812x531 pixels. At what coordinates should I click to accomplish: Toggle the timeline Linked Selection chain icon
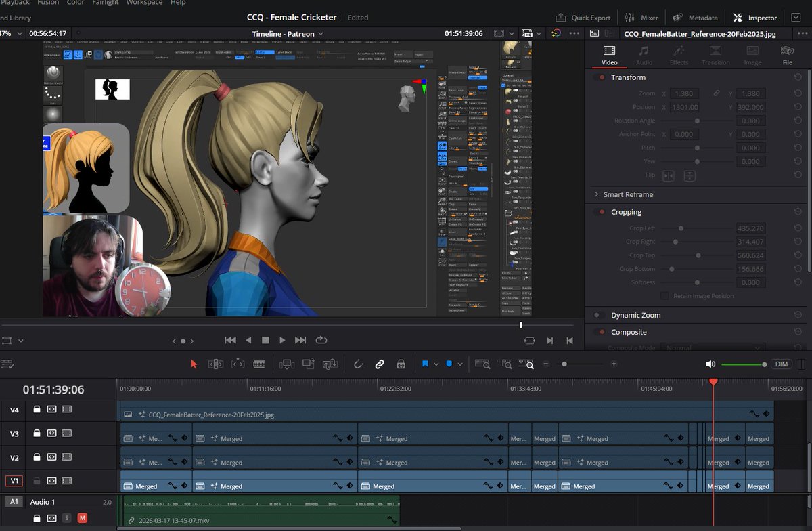coord(380,364)
